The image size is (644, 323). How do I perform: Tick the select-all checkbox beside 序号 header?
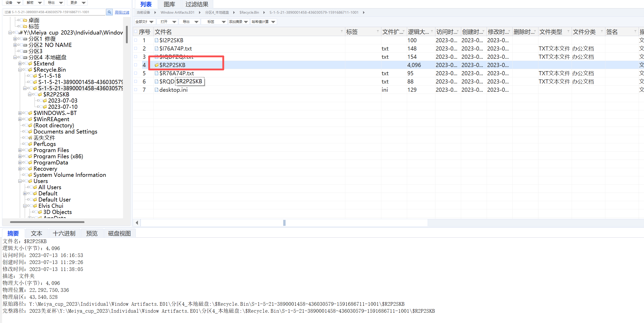(136, 32)
